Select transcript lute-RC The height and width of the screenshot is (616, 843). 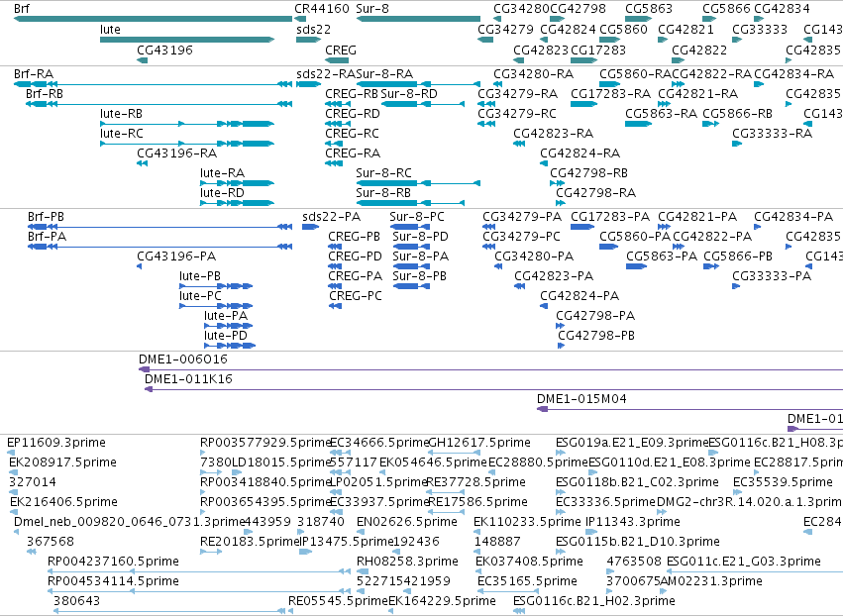tap(187, 144)
